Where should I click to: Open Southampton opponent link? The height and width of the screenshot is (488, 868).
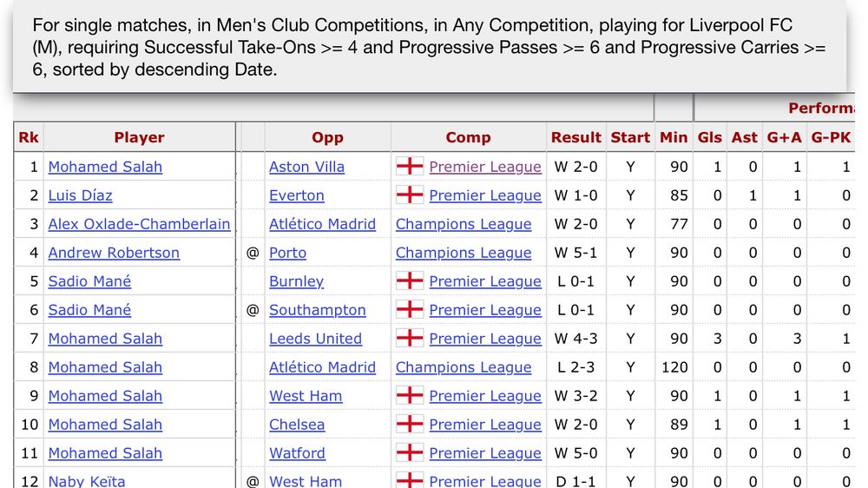click(317, 310)
